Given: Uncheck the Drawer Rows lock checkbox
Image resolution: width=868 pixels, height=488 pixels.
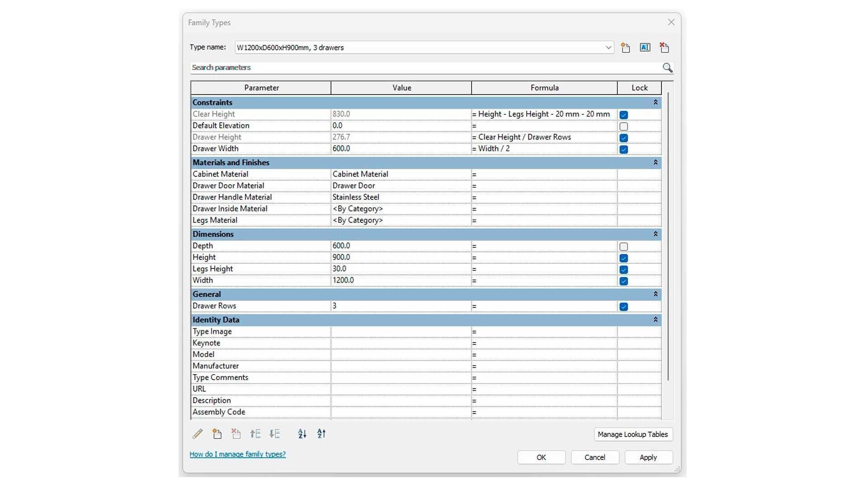Looking at the screenshot, I should pos(623,307).
